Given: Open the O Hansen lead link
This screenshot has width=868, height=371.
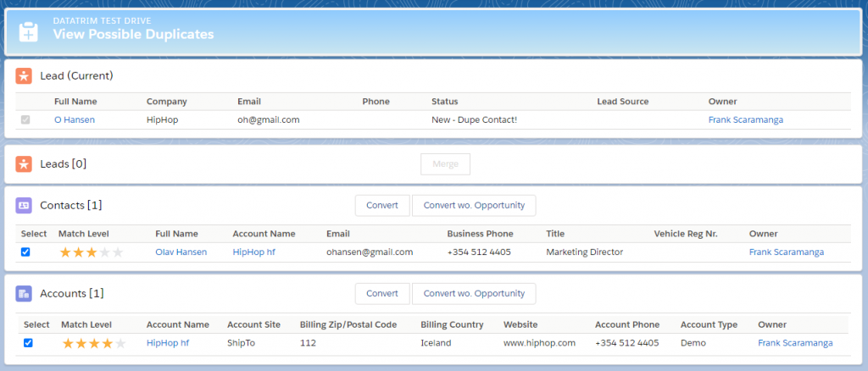Looking at the screenshot, I should click(75, 119).
